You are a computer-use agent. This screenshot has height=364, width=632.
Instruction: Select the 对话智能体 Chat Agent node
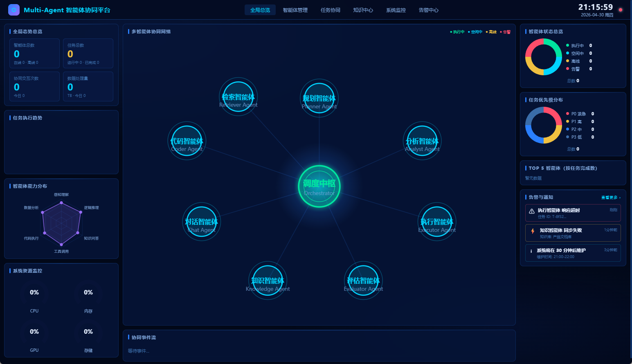(201, 222)
